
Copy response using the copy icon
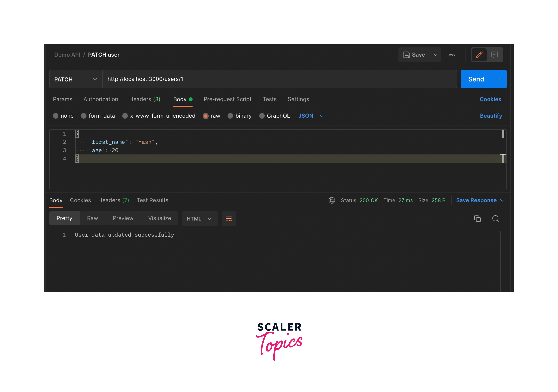coord(477,219)
